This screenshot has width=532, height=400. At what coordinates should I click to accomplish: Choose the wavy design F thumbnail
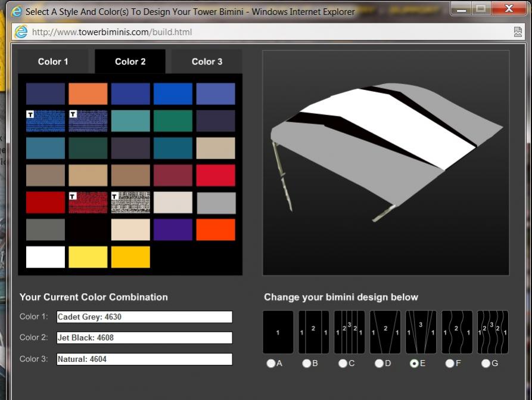coord(457,332)
